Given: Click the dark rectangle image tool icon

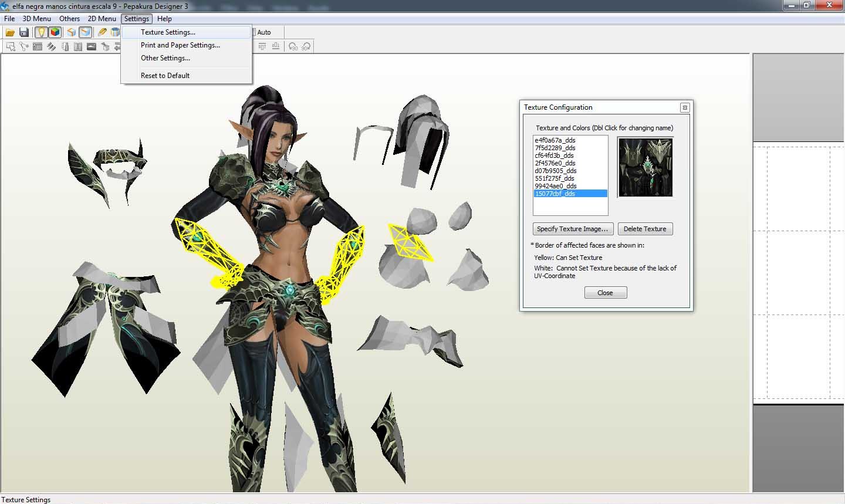Looking at the screenshot, I should [x=92, y=46].
